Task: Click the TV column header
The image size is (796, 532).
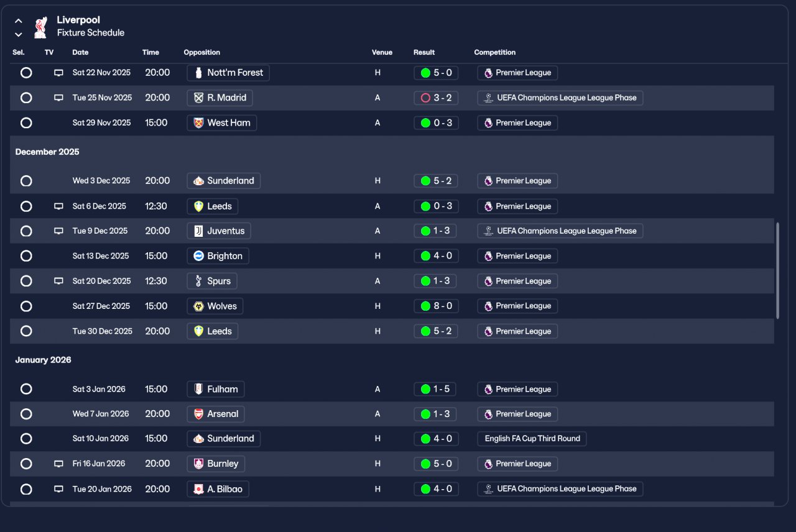Action: pos(49,52)
